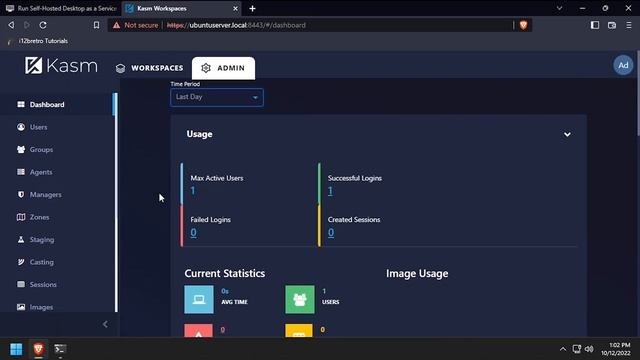Switch to the Workspaces tab
The height and width of the screenshot is (360, 640).
[149, 68]
